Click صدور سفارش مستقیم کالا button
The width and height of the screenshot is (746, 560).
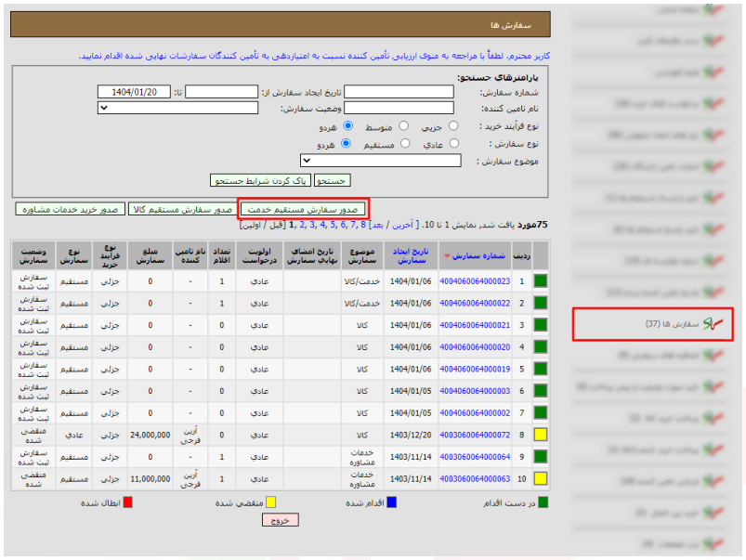(183, 209)
